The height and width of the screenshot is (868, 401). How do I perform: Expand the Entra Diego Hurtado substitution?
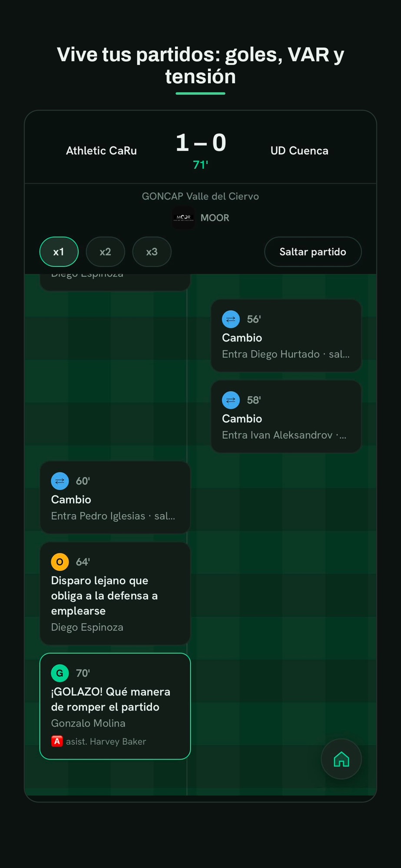[286, 335]
